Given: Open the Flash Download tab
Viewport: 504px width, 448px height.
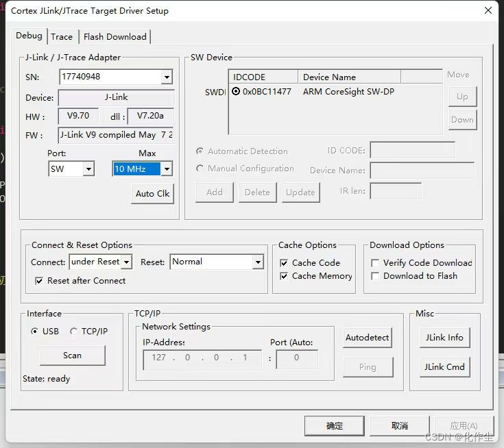Looking at the screenshot, I should pos(115,36).
